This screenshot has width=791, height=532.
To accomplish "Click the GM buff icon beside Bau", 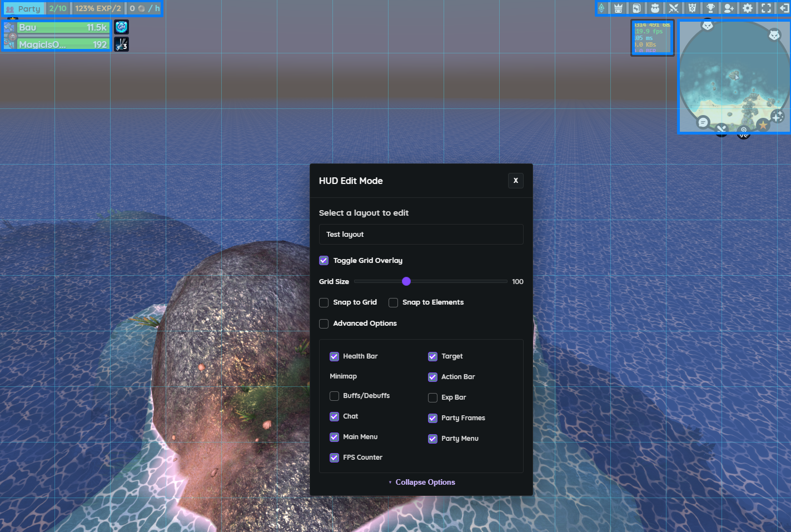I will tap(121, 27).
